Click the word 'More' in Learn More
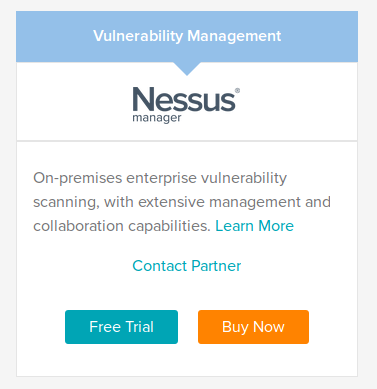 pyautogui.click(x=276, y=226)
